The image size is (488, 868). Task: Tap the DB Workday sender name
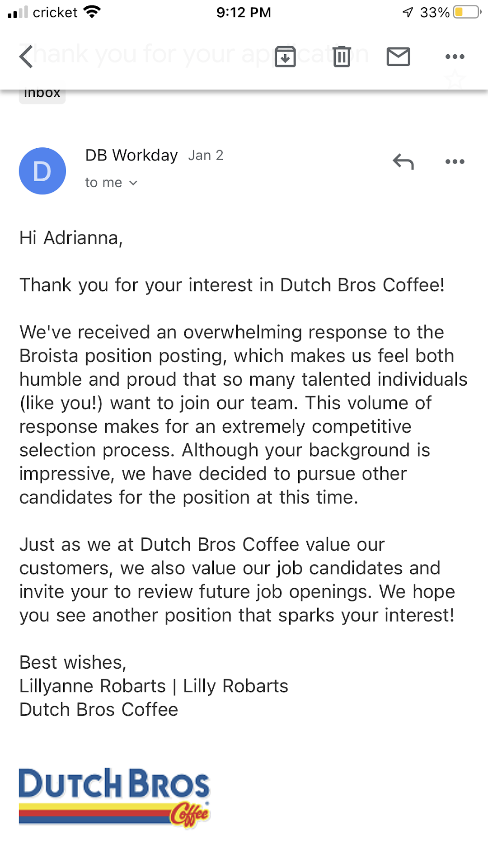[x=131, y=155]
